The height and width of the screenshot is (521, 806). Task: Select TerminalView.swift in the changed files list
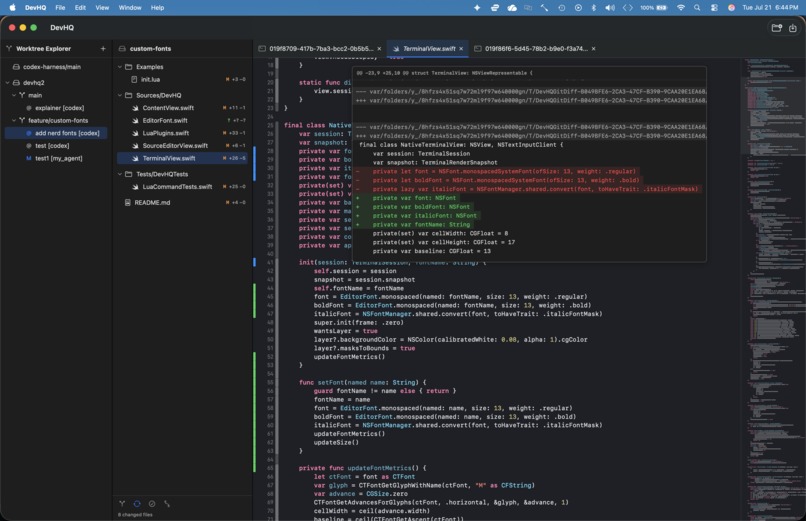[182, 158]
